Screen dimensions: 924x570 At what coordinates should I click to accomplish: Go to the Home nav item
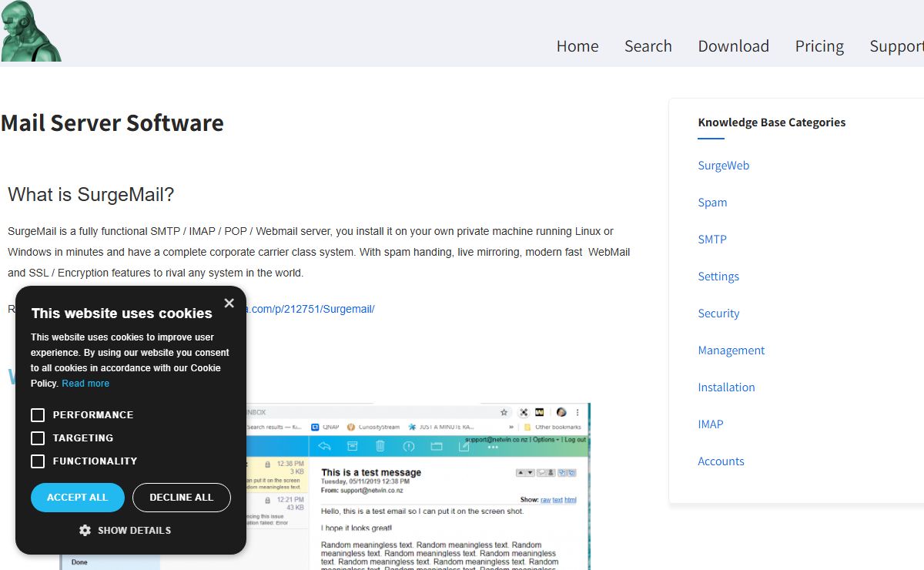point(577,46)
